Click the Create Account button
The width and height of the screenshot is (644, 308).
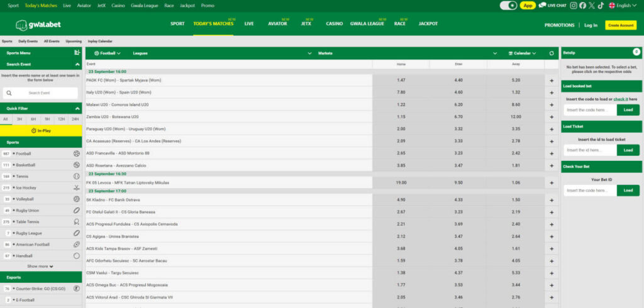tap(621, 25)
